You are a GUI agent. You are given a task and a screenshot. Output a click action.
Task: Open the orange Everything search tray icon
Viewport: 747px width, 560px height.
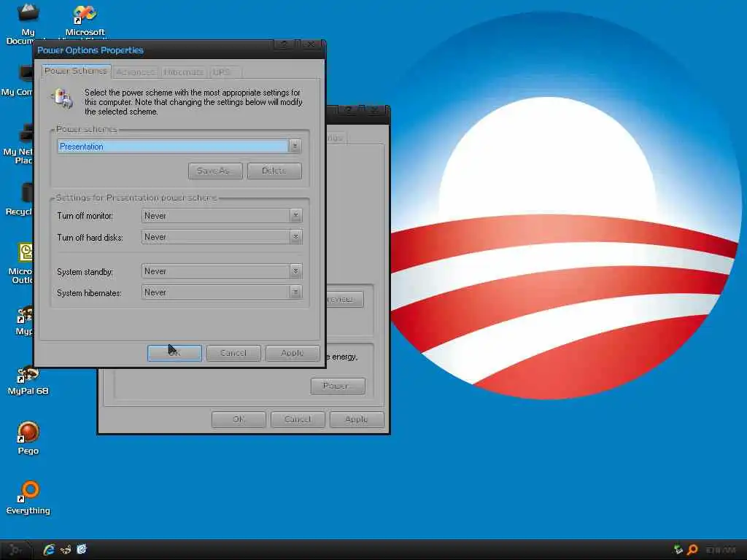[693, 550]
